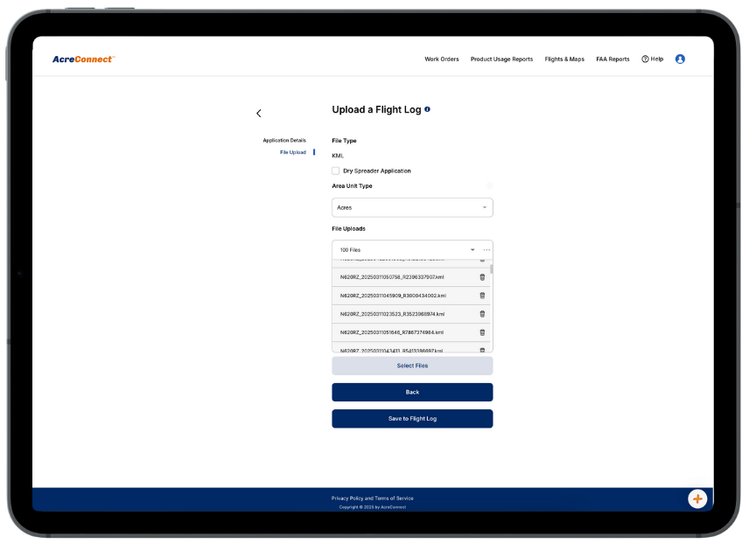Go to the Application Details step

point(284,140)
